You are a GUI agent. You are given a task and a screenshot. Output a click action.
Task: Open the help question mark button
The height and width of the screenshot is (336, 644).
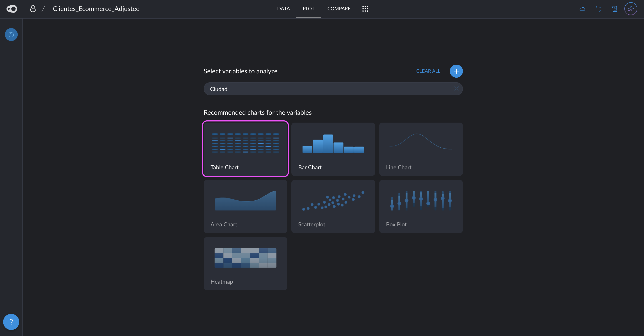tap(11, 322)
